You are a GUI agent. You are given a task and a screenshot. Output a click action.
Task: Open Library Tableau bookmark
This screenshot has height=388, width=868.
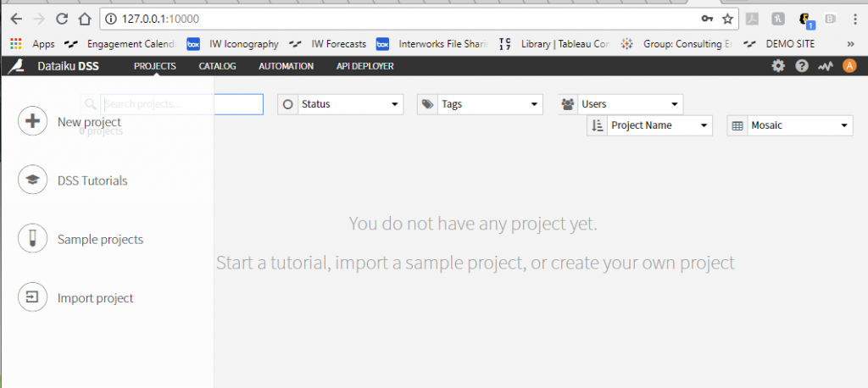[555, 44]
